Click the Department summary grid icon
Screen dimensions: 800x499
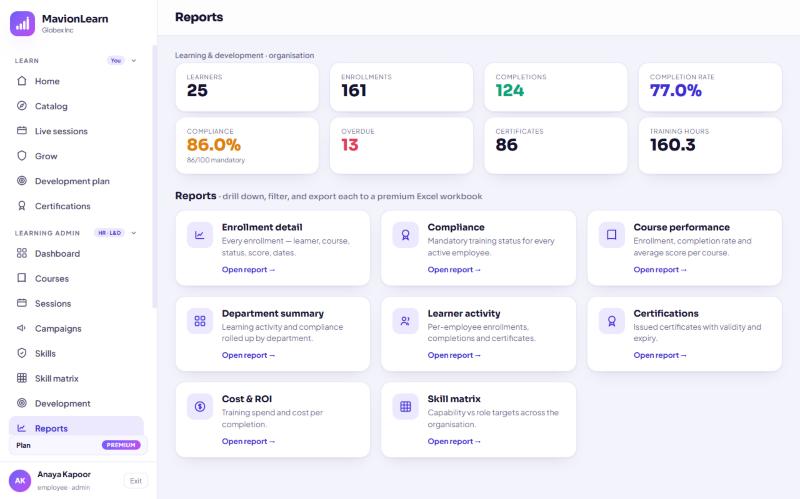point(199,321)
